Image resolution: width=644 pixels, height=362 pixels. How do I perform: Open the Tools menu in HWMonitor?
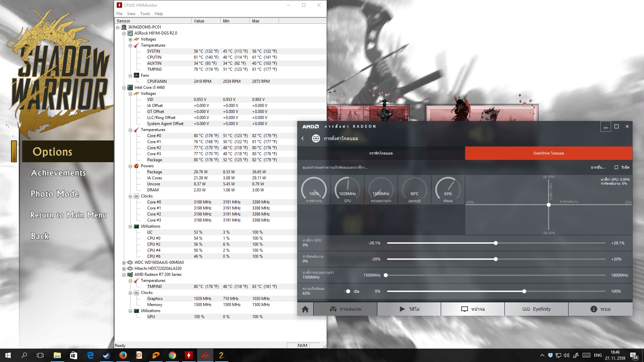click(x=145, y=14)
